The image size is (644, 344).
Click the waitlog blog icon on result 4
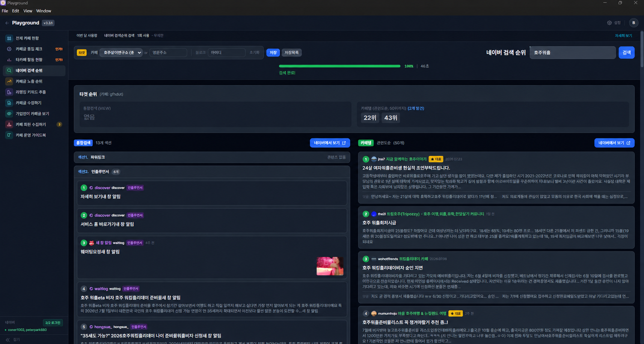(x=91, y=289)
